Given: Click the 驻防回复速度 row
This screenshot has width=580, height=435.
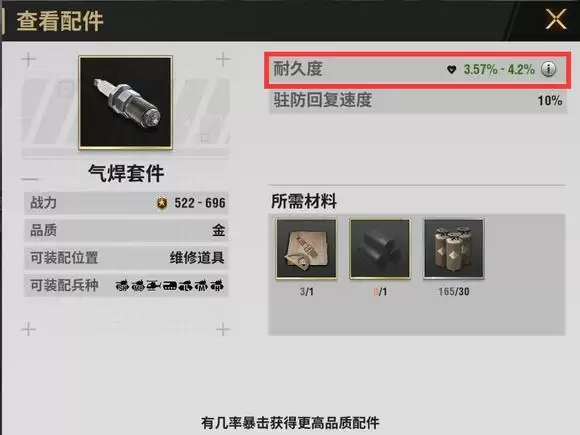Looking at the screenshot, I should click(x=418, y=101).
